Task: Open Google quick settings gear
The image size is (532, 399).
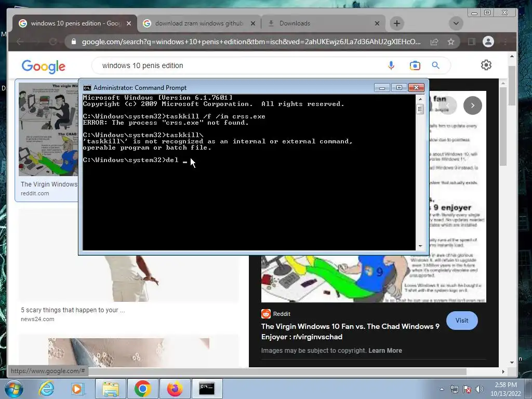Action: pyautogui.click(x=486, y=65)
